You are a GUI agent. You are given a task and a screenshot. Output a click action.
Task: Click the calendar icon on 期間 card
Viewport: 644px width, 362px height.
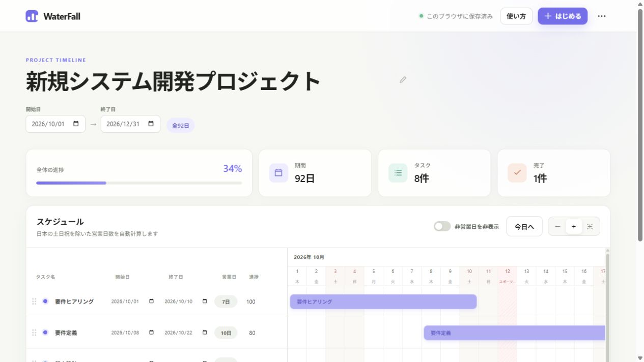(x=278, y=173)
